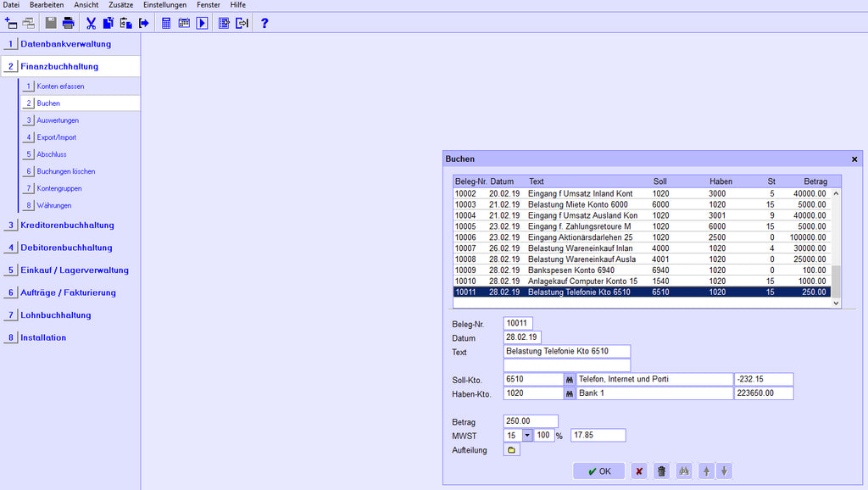Click the booking list vertical scrollbar
This screenshot has height=490, width=868.
pos(836,246)
